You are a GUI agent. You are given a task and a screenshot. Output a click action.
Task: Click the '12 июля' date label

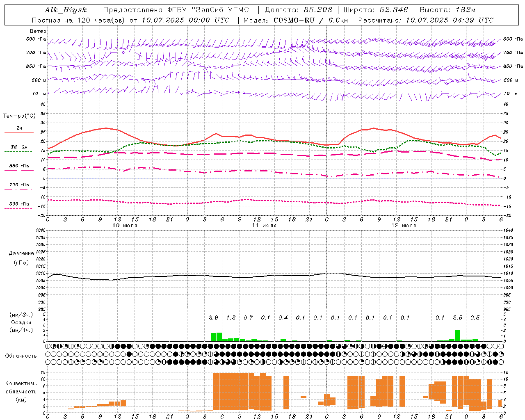404,225
